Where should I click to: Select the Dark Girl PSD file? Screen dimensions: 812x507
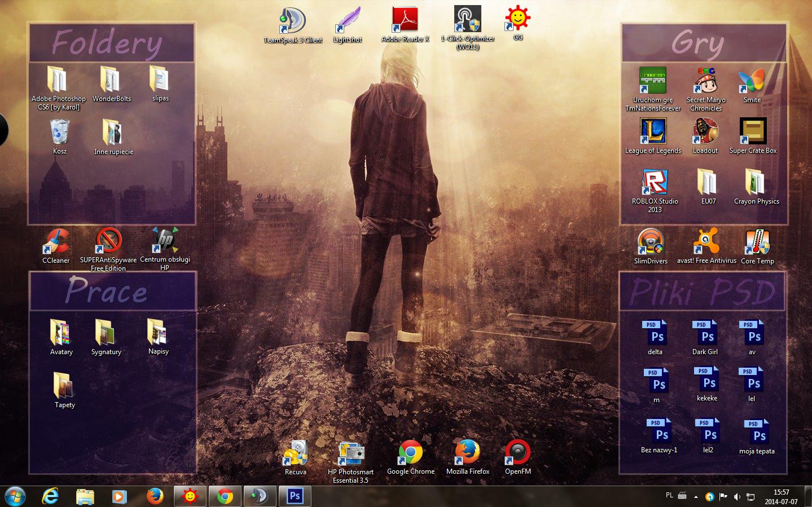[705, 337]
